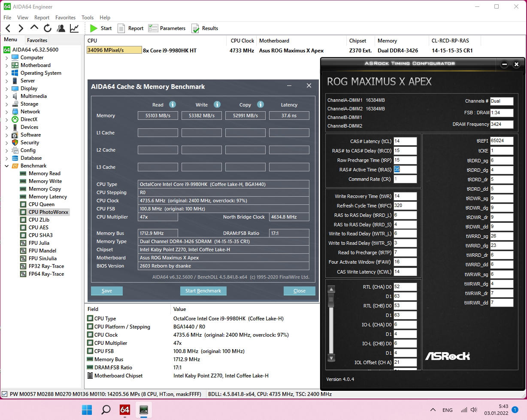Select FPU Mandel benchmark in tree
The width and height of the screenshot is (527, 420).
[42, 251]
